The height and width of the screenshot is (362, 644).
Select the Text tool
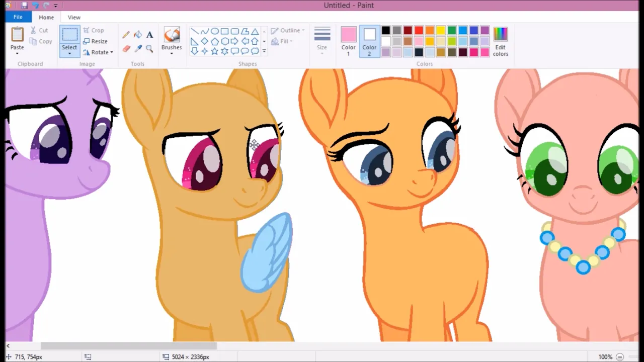pyautogui.click(x=149, y=35)
